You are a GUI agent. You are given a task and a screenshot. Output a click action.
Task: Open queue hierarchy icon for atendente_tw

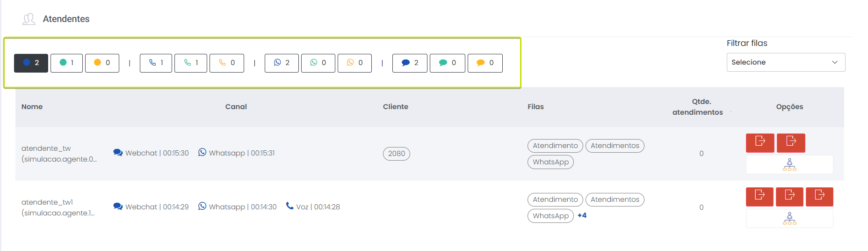coord(789,165)
